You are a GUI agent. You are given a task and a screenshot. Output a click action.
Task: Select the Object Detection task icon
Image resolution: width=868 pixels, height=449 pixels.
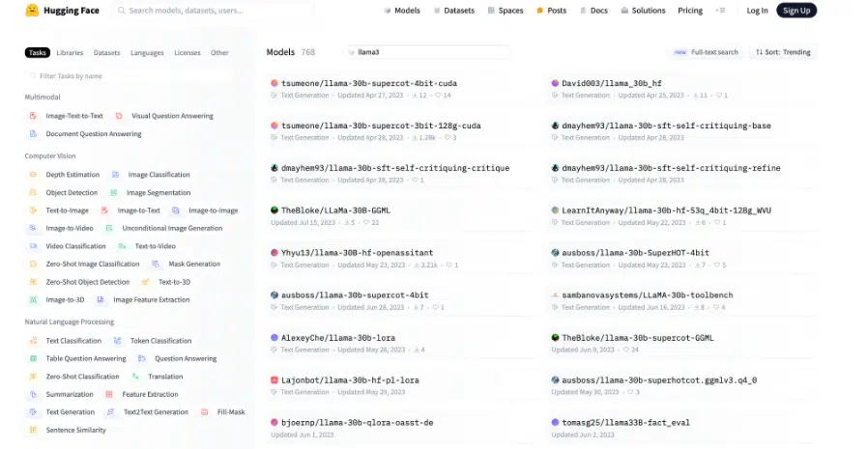33,192
